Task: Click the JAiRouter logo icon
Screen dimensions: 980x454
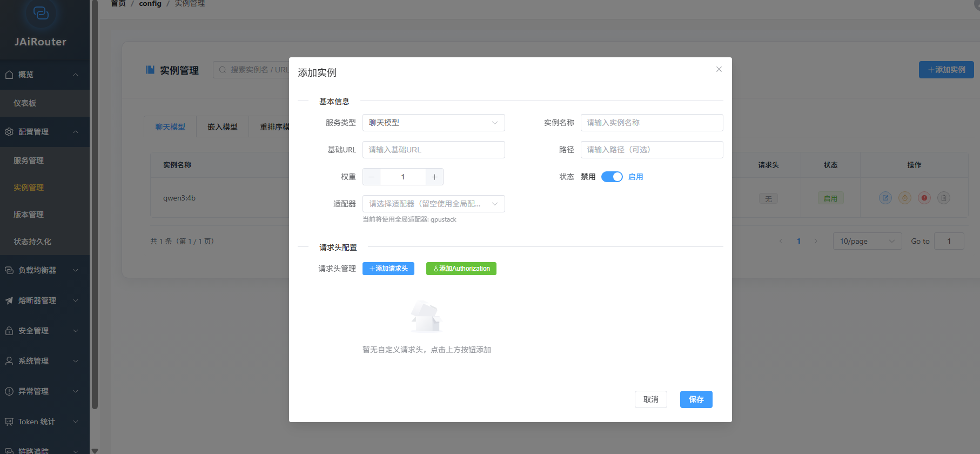Action: [x=41, y=12]
